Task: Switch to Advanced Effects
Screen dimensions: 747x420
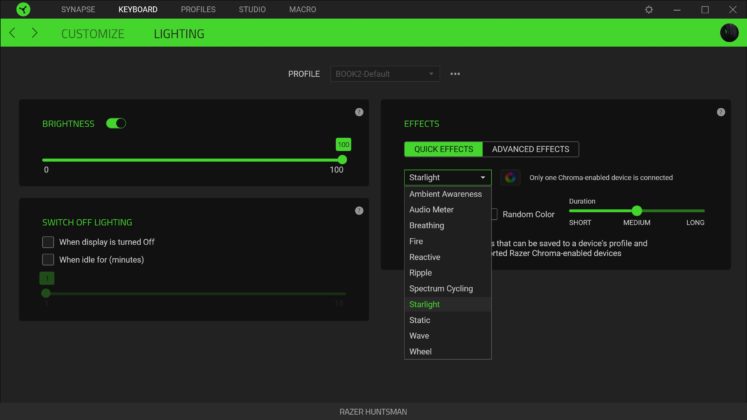Action: pyautogui.click(x=530, y=149)
